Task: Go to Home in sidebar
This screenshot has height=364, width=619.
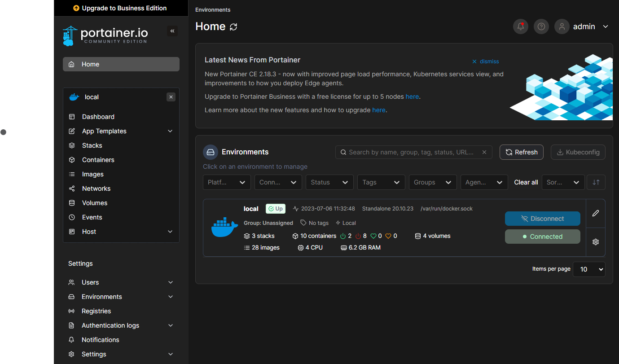Action: tap(121, 64)
